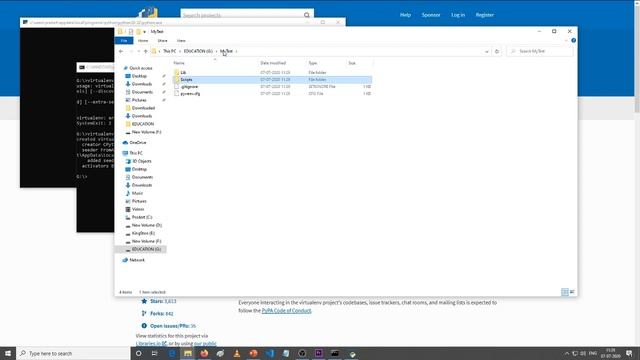Expand the ribbon chevron

click(x=566, y=40)
